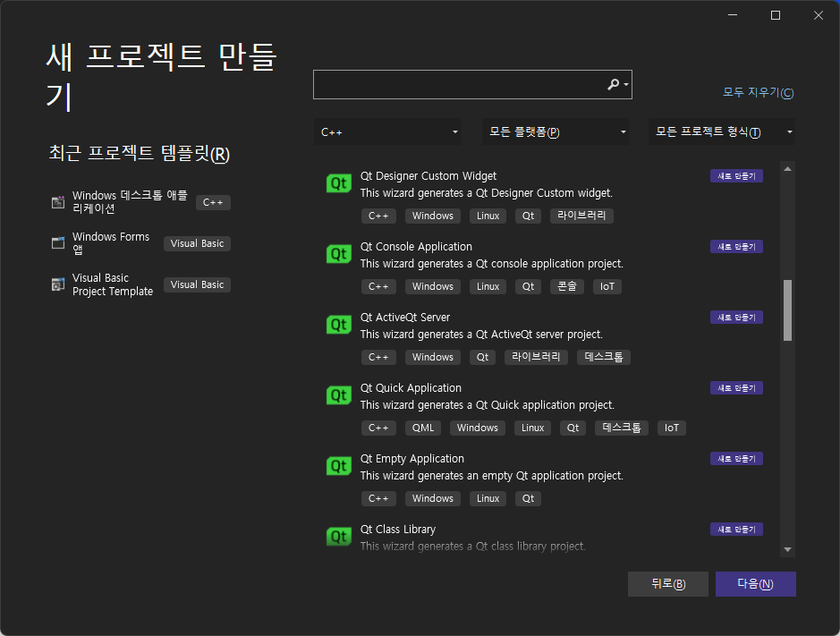Click 새로 만들기 badge on Qt Class Library

(736, 530)
